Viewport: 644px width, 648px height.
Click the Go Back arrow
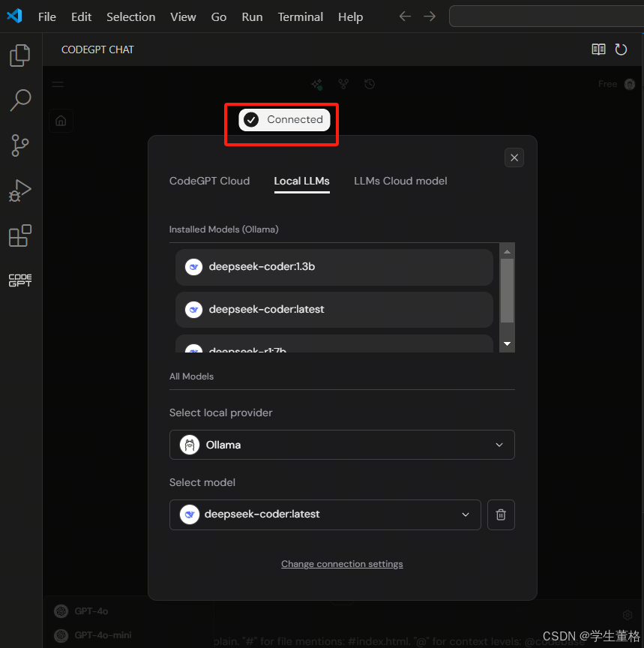coord(405,16)
